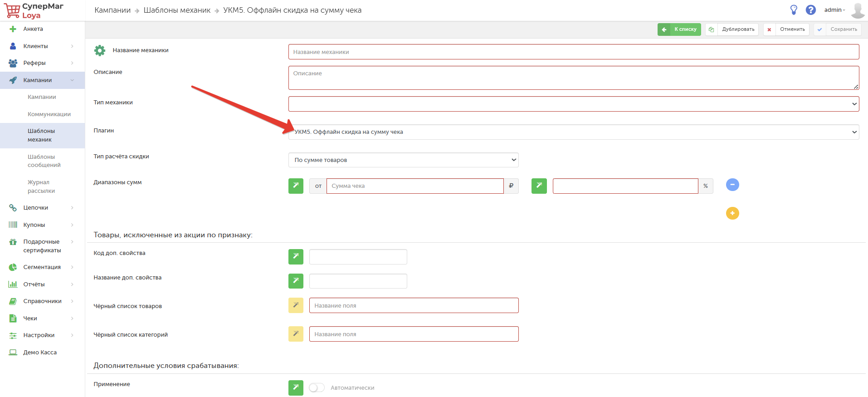The width and height of the screenshot is (868, 397).
Task: Open the 'Плагин' dropdown
Action: (573, 132)
